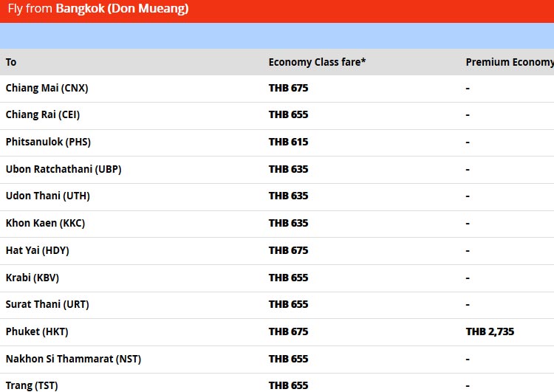Pick the Trang (TST) destination
This screenshot has width=554, height=392.
[x=32, y=385]
